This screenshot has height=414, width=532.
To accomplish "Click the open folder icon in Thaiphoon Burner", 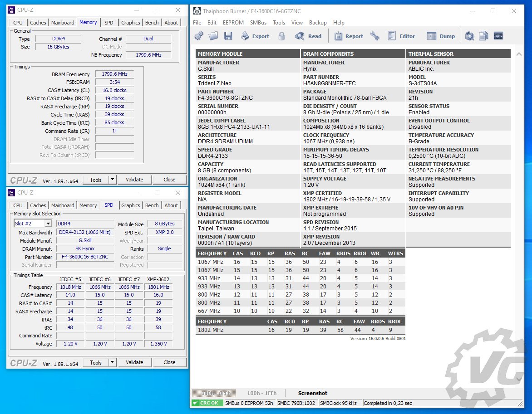I will point(213,36).
